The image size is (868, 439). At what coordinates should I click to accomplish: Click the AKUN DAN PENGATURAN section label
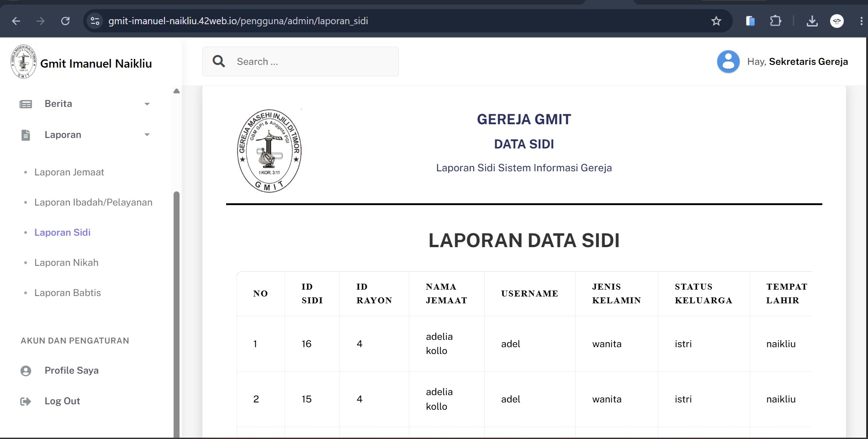[75, 341]
